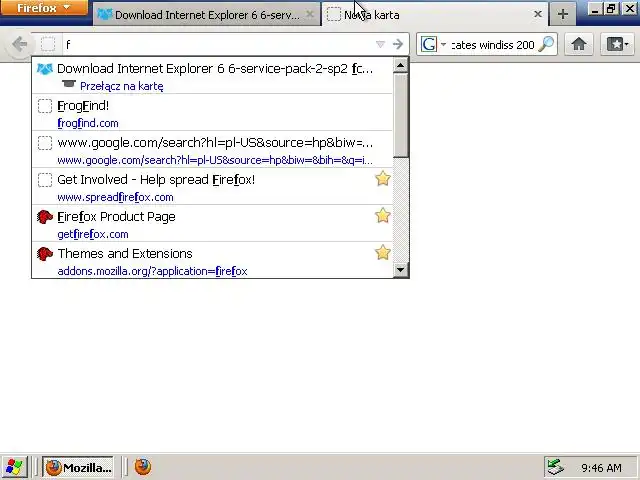Minimize the Firefox window

[595, 9]
